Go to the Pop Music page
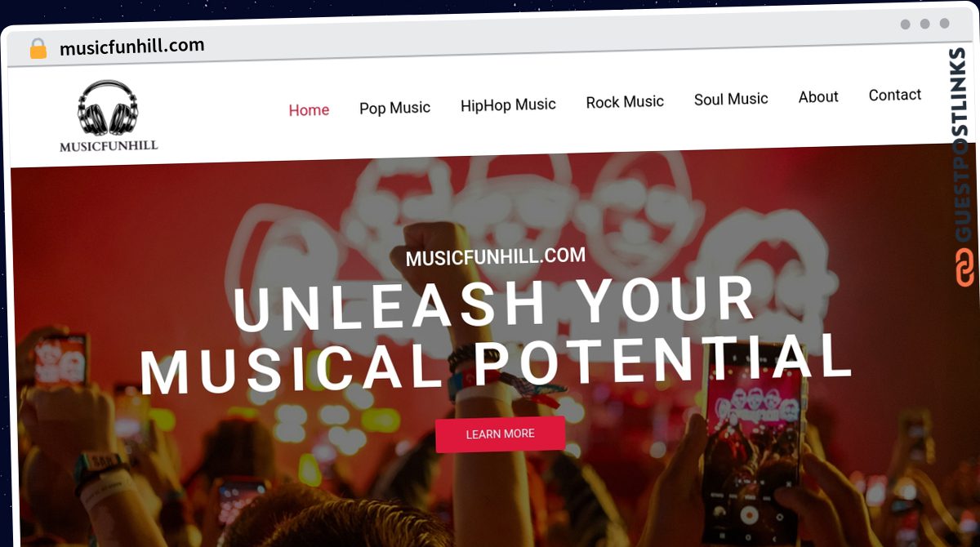This screenshot has height=547, width=980. [394, 108]
